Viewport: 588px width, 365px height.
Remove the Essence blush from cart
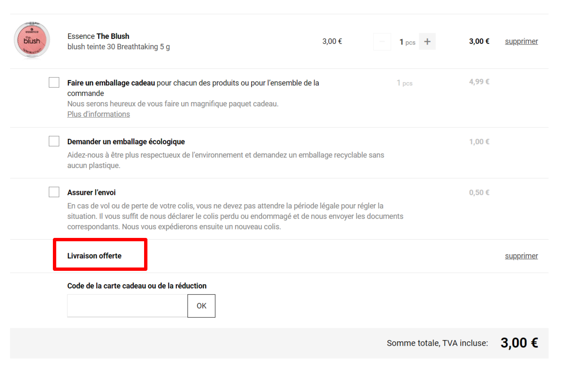tap(521, 41)
